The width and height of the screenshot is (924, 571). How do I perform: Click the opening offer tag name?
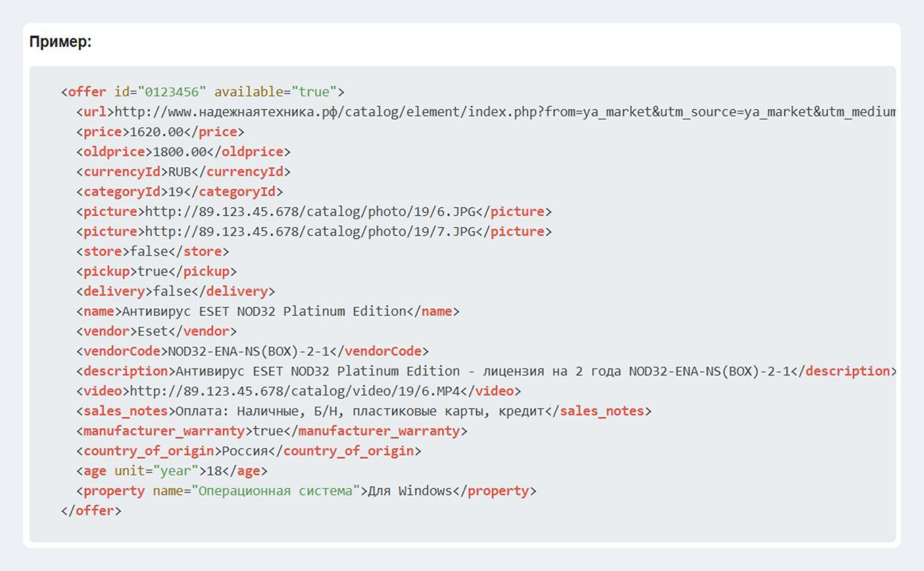pyautogui.click(x=87, y=92)
